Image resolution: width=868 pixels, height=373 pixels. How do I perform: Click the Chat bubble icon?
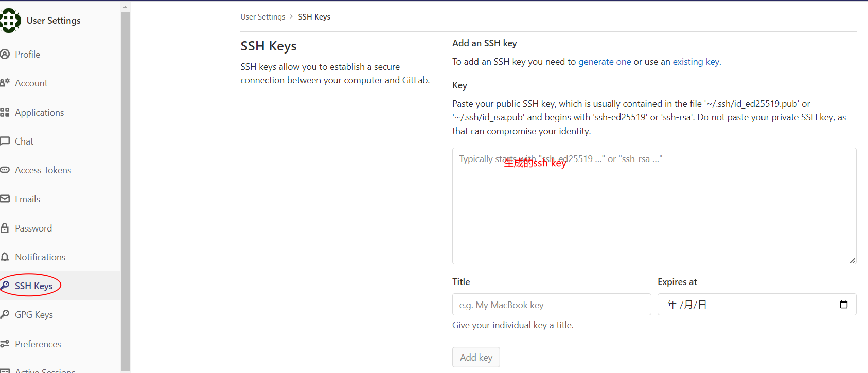5,141
